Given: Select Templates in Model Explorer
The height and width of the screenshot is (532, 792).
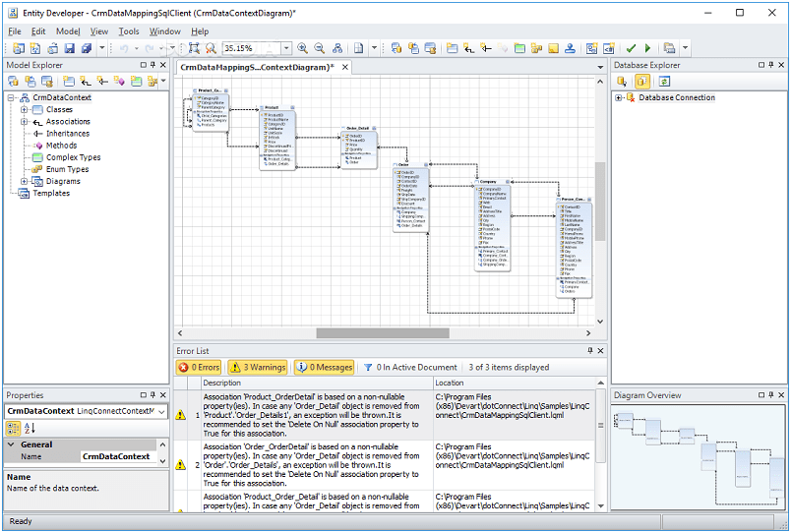Looking at the screenshot, I should click(x=51, y=194).
